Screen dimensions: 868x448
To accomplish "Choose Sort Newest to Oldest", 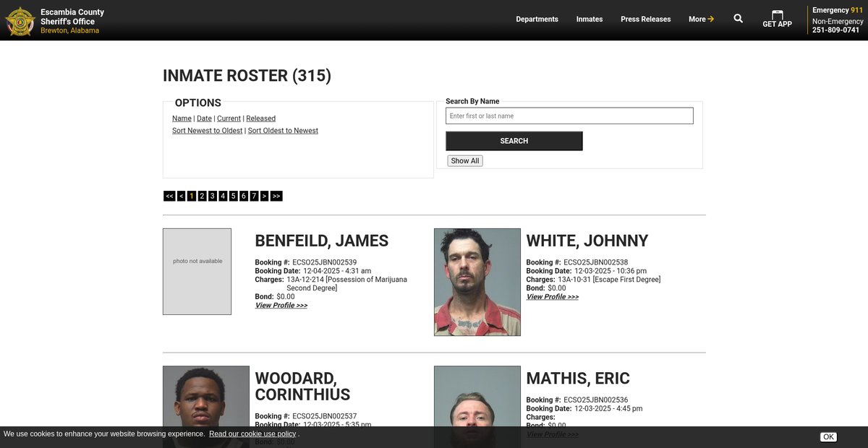I will [207, 131].
